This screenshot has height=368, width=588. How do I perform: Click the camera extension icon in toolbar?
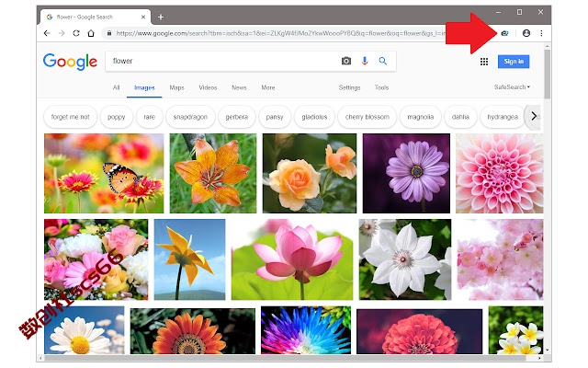tap(504, 33)
